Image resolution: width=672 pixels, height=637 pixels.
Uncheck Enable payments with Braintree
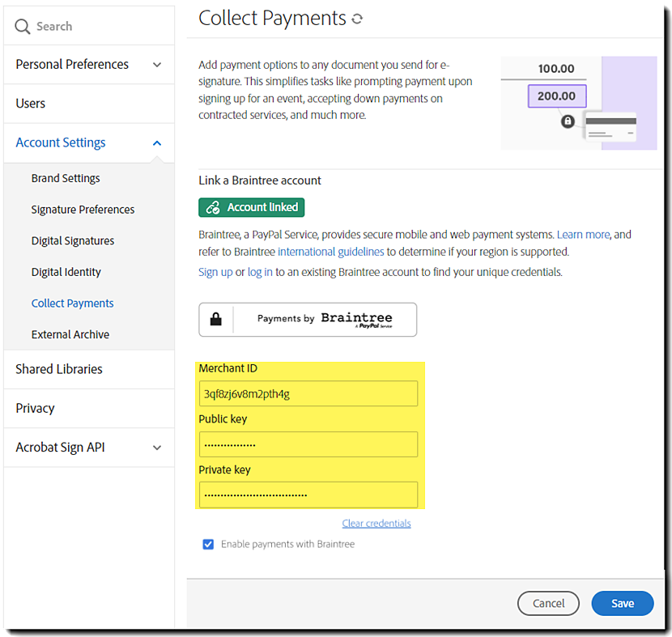click(208, 544)
